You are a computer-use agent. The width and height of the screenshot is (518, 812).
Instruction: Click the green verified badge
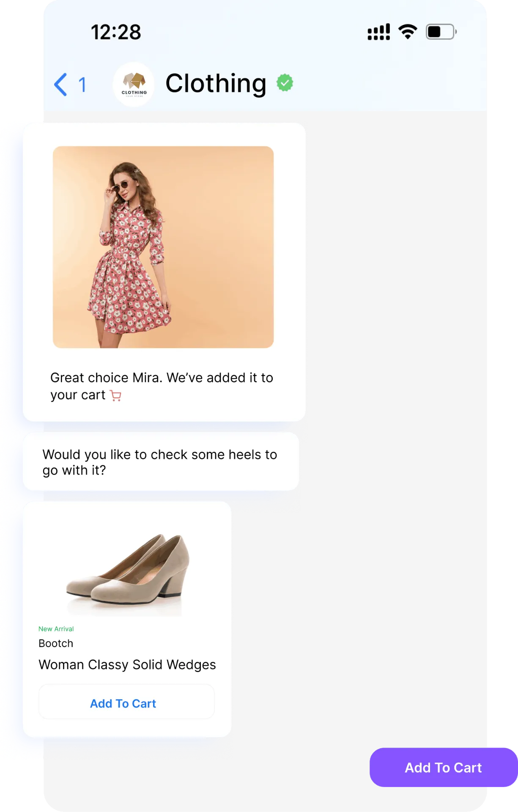[x=285, y=83]
